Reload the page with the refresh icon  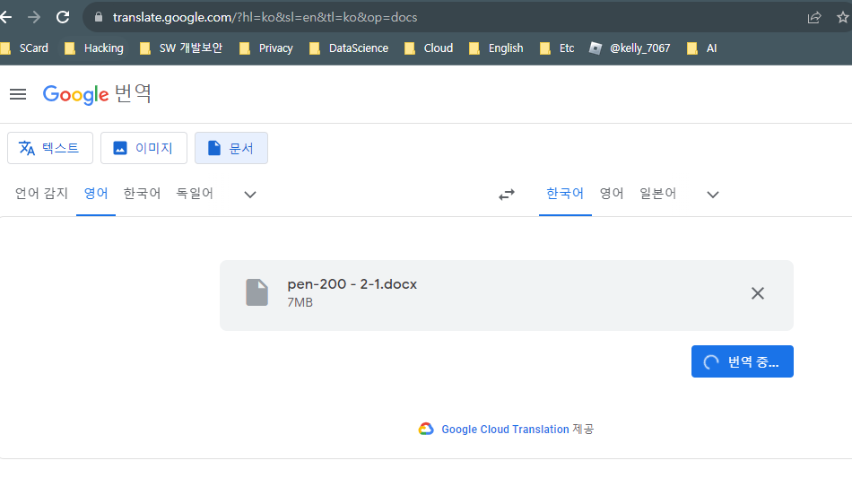click(63, 17)
